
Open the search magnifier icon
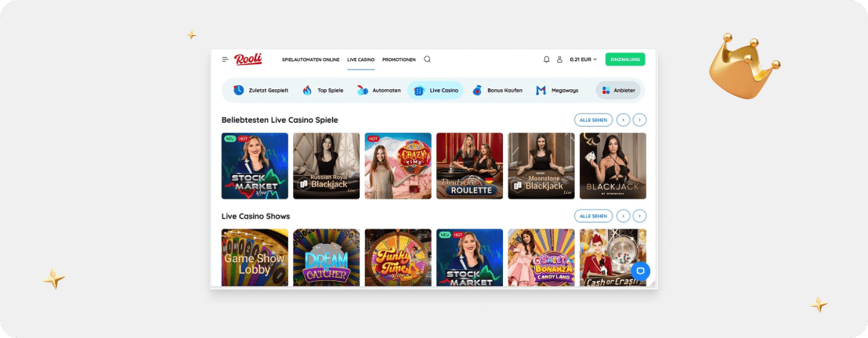pyautogui.click(x=428, y=59)
